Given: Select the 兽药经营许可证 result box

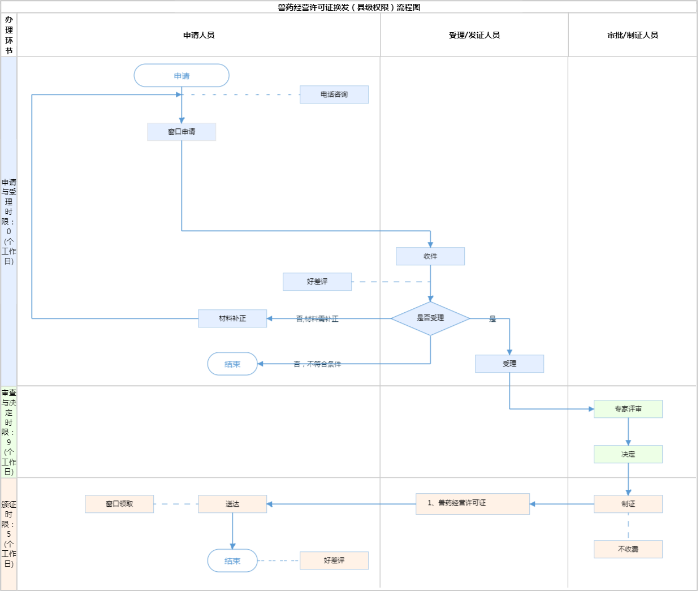Looking at the screenshot, I should 473,503.
